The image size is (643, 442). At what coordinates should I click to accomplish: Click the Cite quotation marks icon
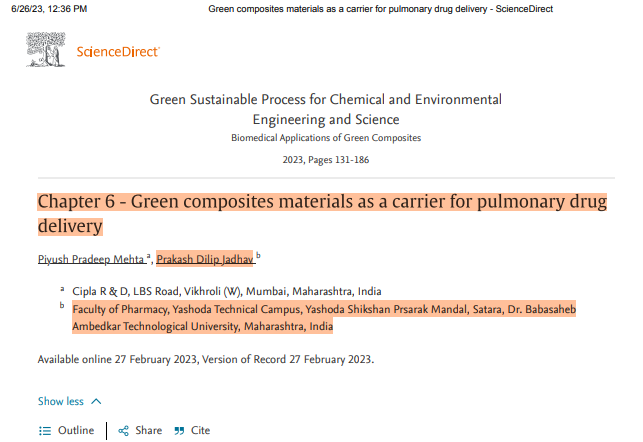pos(179,431)
